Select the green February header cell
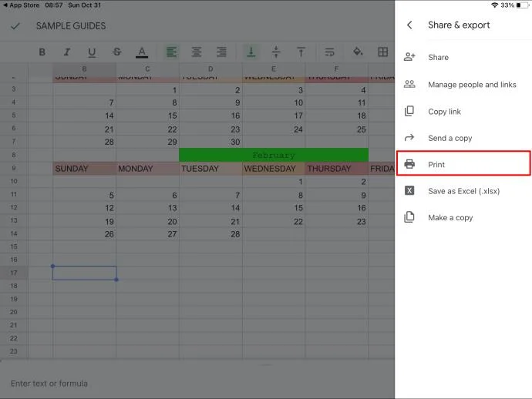532x399 pixels. (274, 155)
